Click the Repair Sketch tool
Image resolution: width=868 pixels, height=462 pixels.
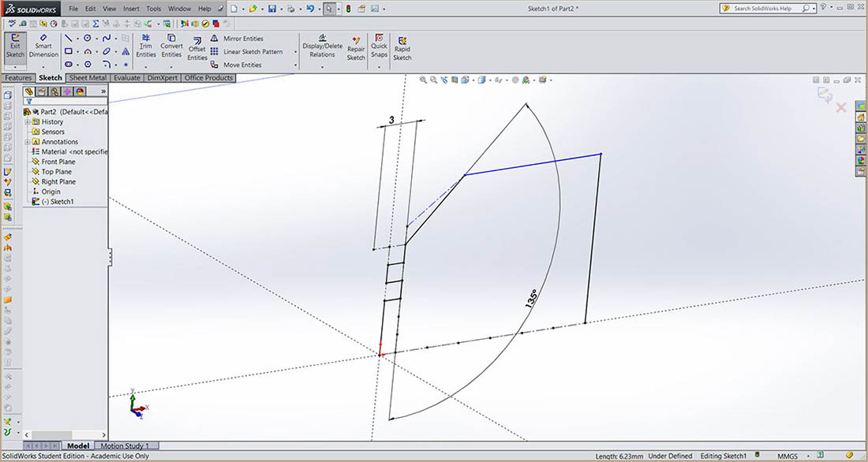[356, 49]
